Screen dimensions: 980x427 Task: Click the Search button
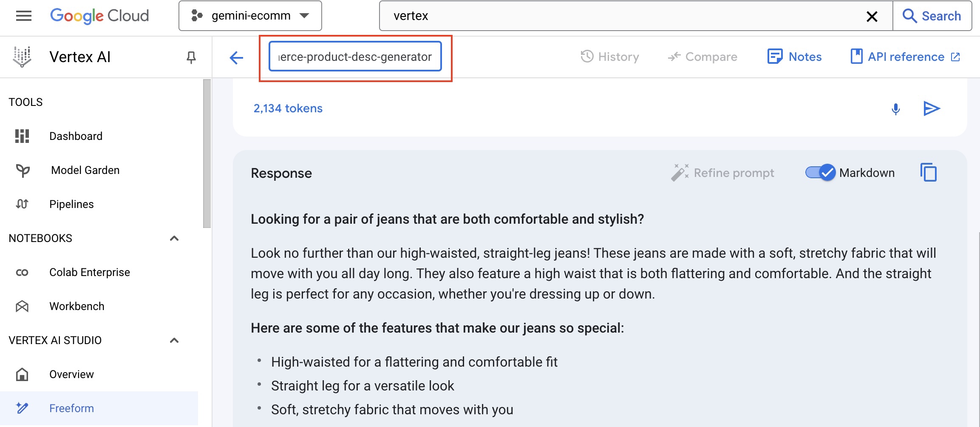click(932, 16)
